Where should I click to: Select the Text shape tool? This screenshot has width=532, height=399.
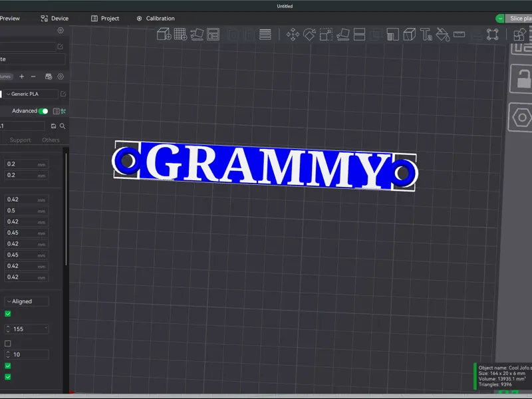point(426,35)
